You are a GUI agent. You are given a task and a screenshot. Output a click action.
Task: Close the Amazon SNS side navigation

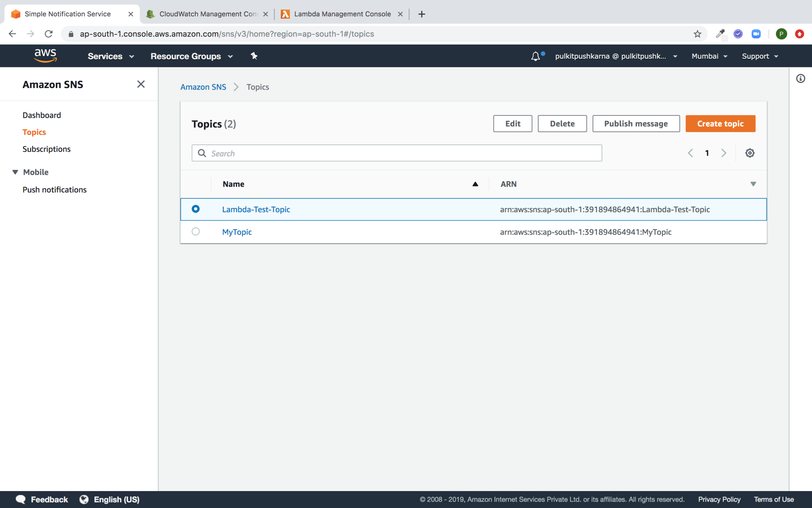[141, 84]
